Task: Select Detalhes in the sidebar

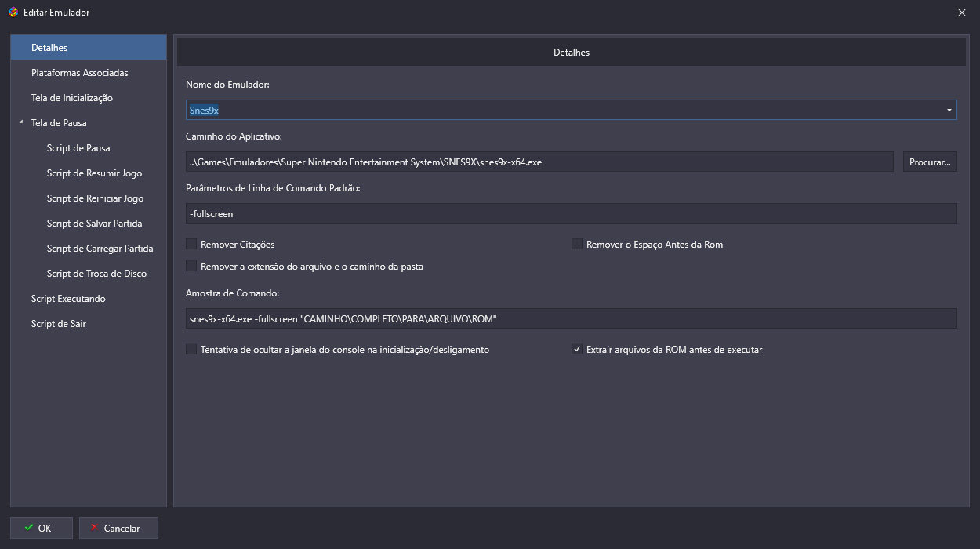Action: click(89, 48)
